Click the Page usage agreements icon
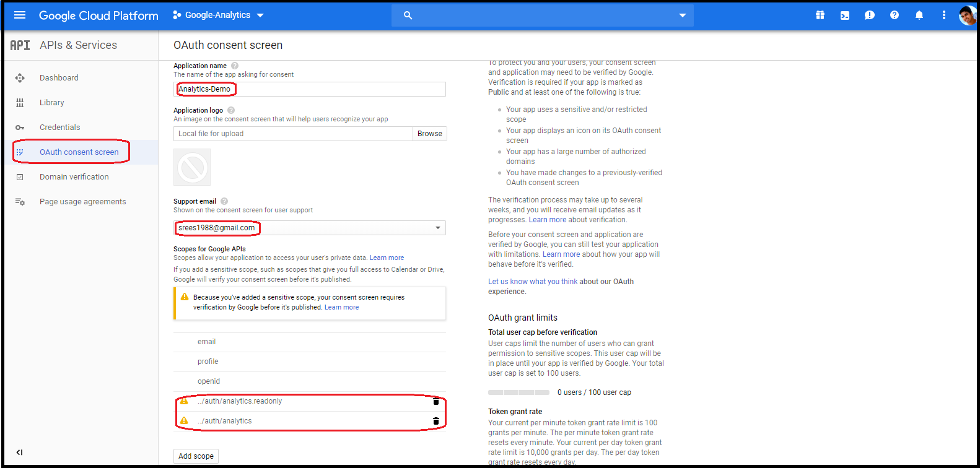Image resolution: width=980 pixels, height=468 pixels. pos(20,202)
